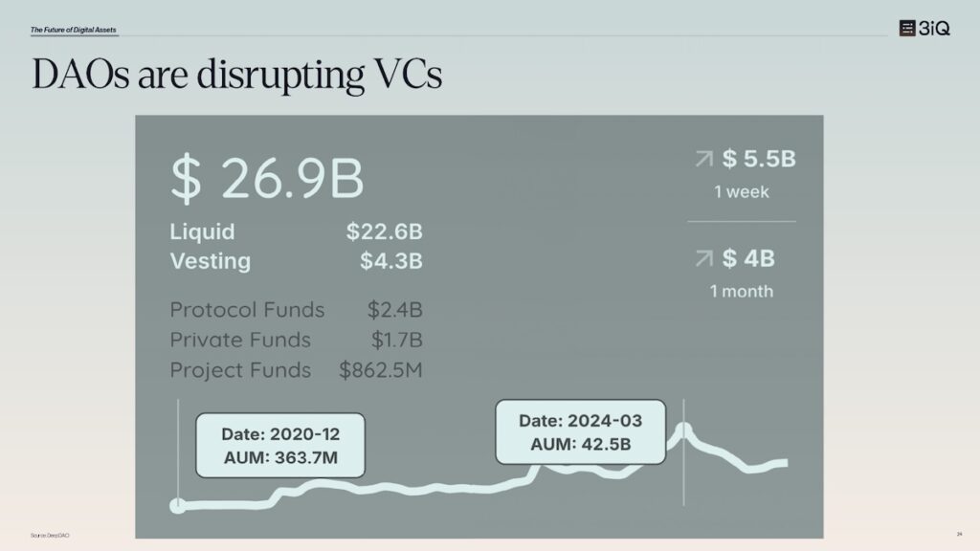This screenshot has width=980, height=551.
Task: Click the Date: 2020-12 tooltip box
Action: [x=280, y=446]
